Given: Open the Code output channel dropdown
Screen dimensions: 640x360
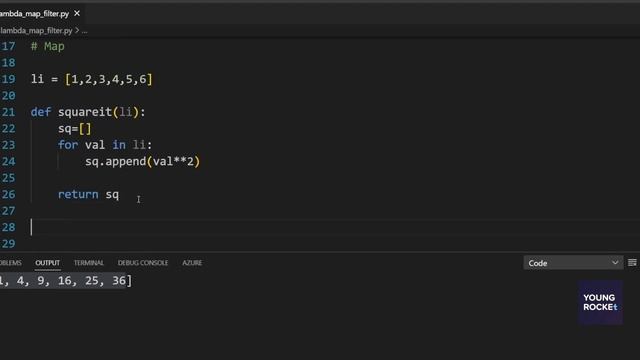Looking at the screenshot, I should (573, 263).
